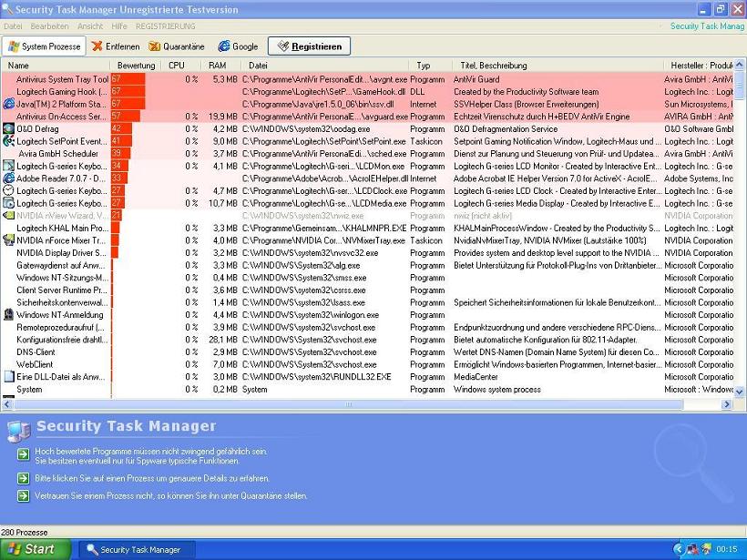The image size is (747, 560).
Task: Click the Registrieren button
Action: [x=309, y=46]
